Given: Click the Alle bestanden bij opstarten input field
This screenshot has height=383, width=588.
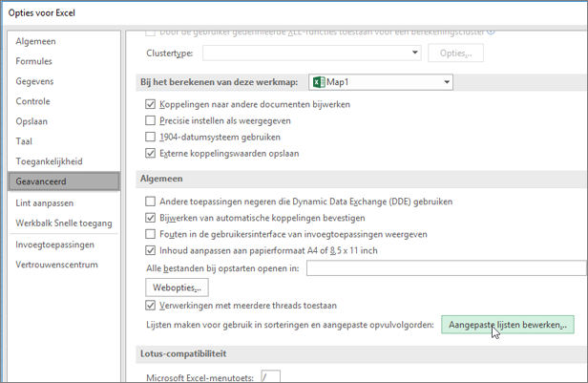Looking at the screenshot, I should [x=447, y=268].
